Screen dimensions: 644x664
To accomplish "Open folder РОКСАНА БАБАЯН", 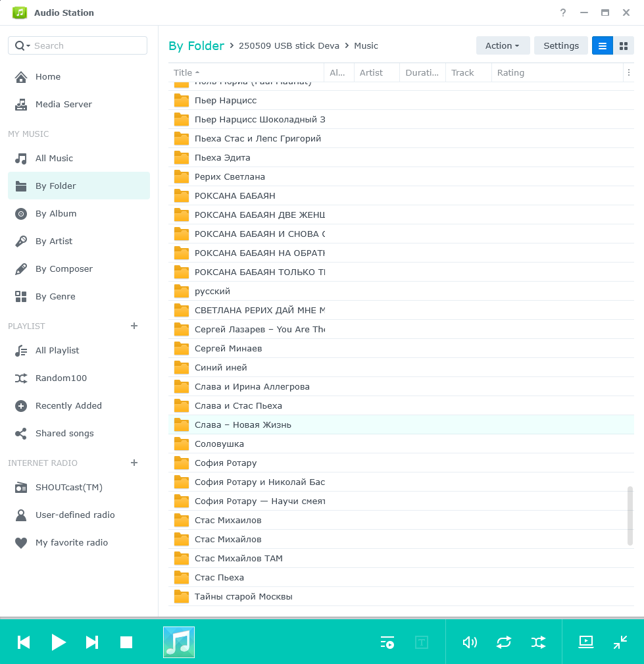I will click(x=401, y=195).
